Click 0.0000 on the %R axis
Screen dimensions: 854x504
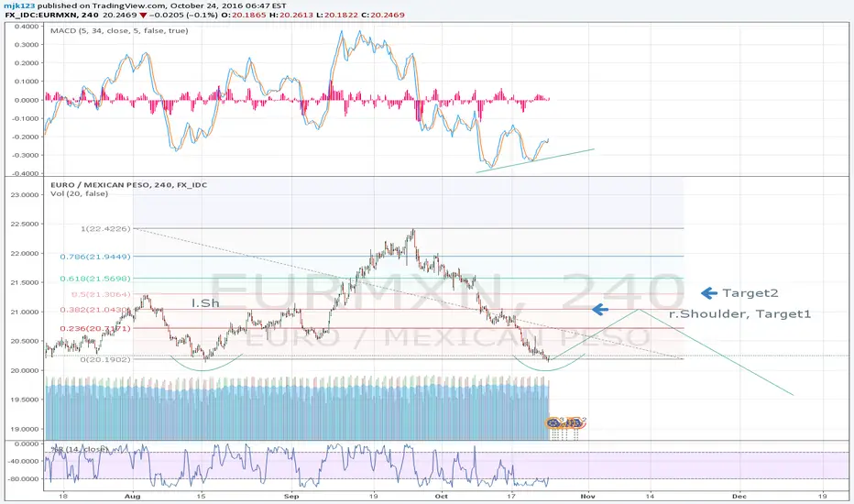coord(27,444)
